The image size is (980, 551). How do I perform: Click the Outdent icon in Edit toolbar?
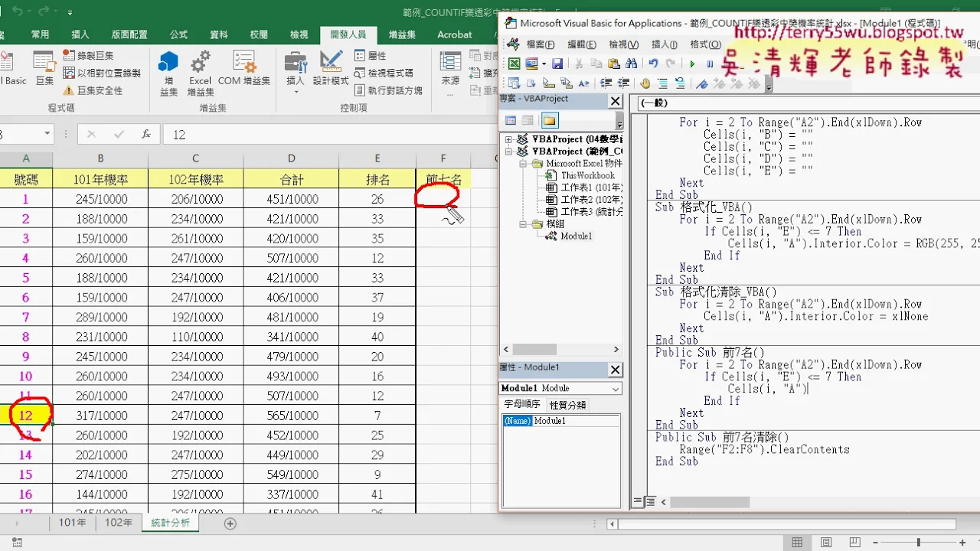pos(624,83)
